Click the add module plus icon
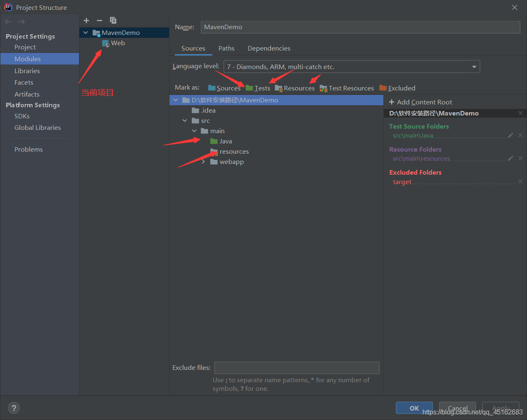This screenshot has width=527, height=420. pyautogui.click(x=86, y=21)
